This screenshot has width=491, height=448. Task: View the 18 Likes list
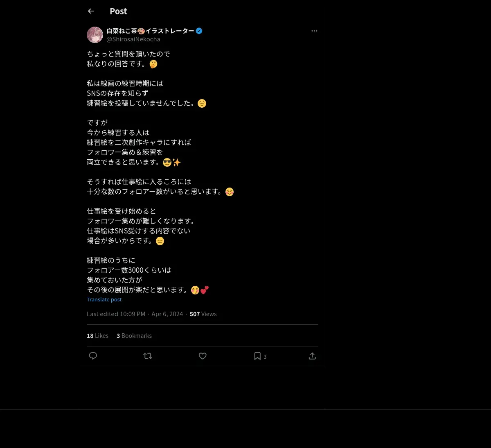pyautogui.click(x=97, y=335)
